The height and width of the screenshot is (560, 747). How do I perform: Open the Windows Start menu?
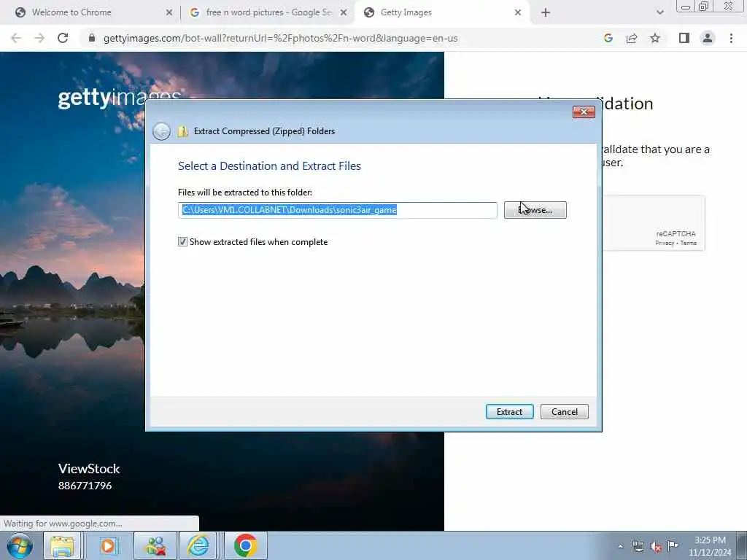pyautogui.click(x=20, y=545)
